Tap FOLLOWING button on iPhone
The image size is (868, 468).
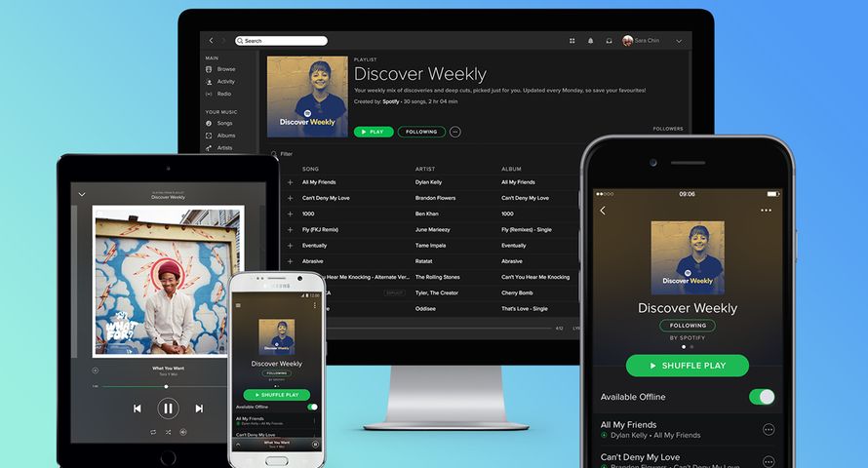click(688, 326)
